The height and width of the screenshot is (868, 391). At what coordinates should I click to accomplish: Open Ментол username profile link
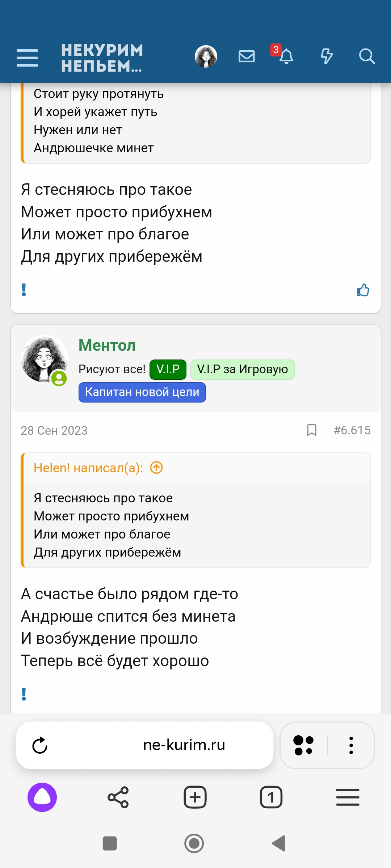(x=107, y=345)
